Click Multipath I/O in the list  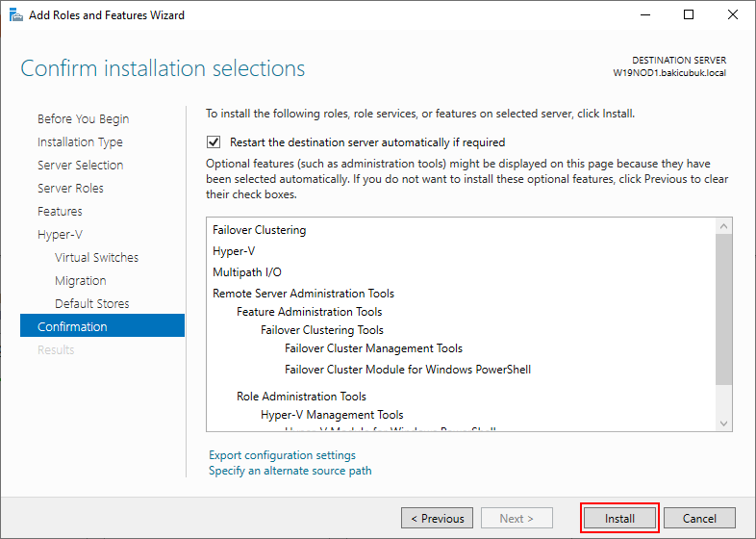247,272
